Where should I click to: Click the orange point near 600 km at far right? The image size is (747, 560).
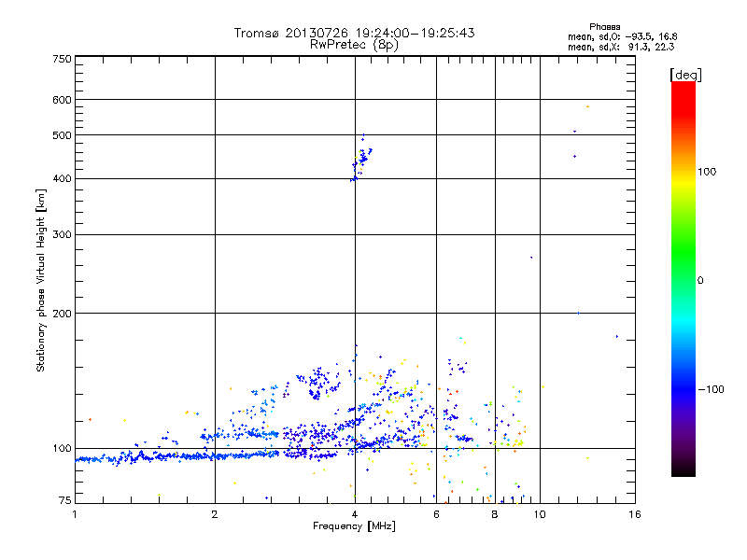(588, 106)
